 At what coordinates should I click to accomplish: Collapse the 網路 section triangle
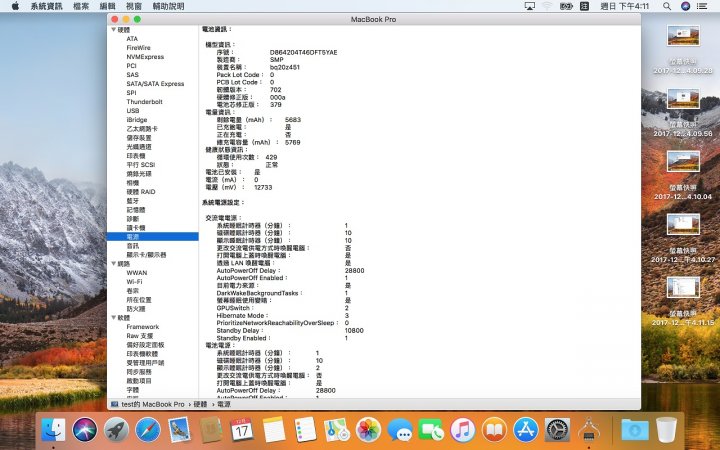[113, 264]
